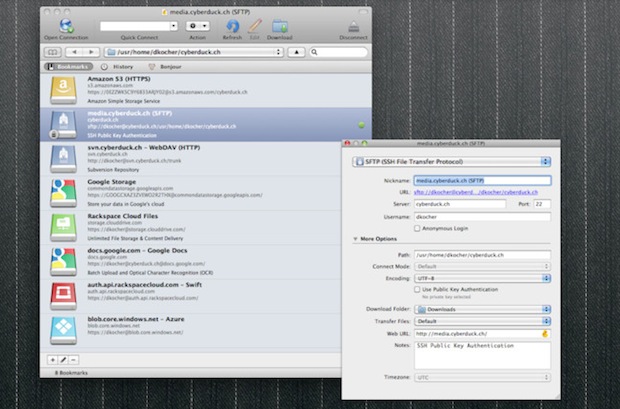620x409 pixels.
Task: Click the media.cyberduck.ch SFTP drive icon
Action: pyautogui.click(x=63, y=125)
